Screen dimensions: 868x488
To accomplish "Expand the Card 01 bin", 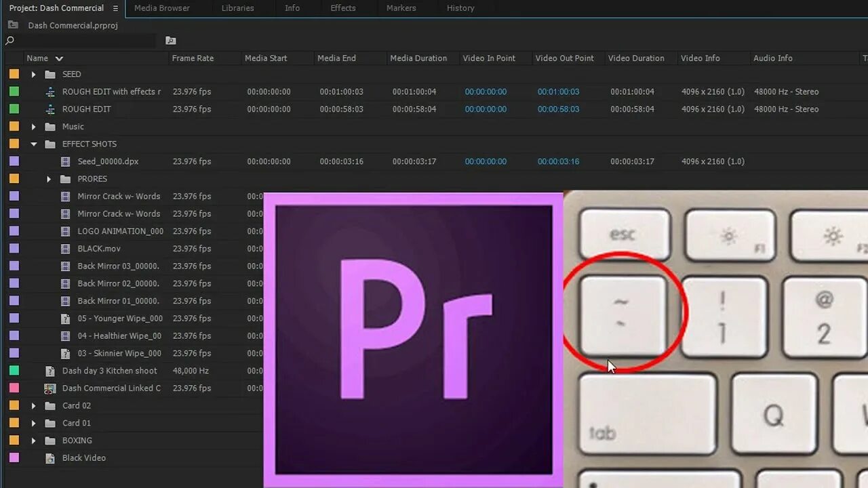I will [33, 424].
